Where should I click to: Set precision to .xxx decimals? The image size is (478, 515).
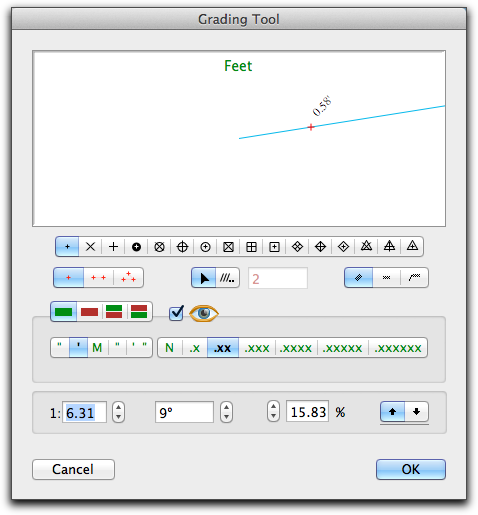(257, 348)
